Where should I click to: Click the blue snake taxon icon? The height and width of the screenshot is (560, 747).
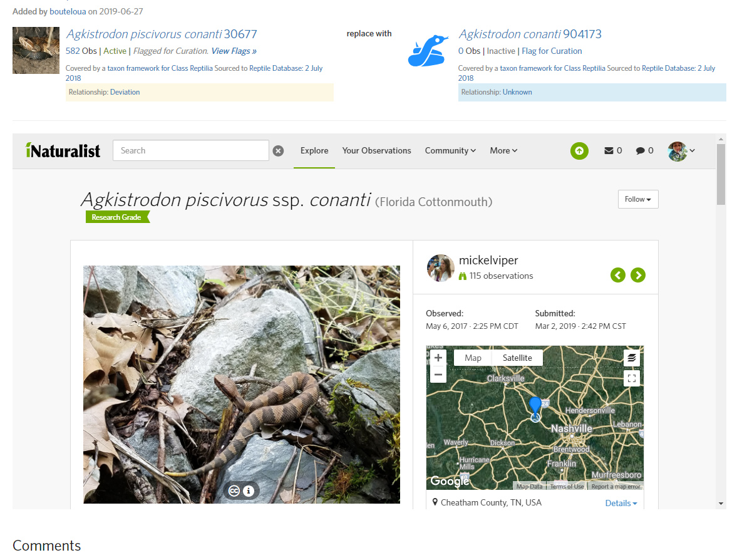(x=428, y=51)
